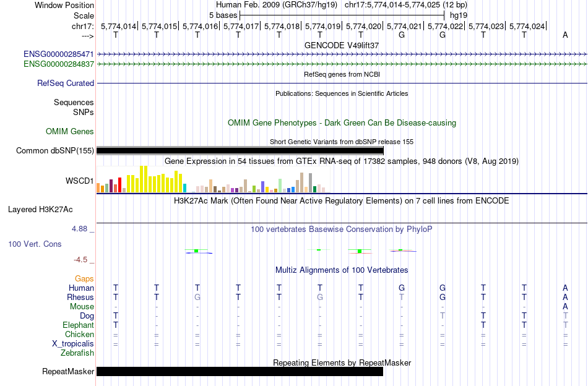Click the OMIM Genes track label
This screenshot has height=386, width=588.
69,132
